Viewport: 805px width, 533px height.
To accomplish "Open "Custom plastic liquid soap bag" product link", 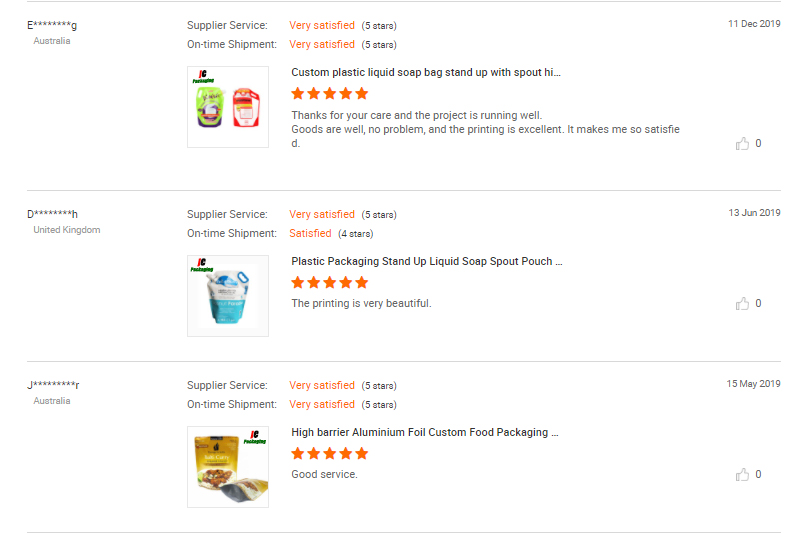I will coord(426,72).
